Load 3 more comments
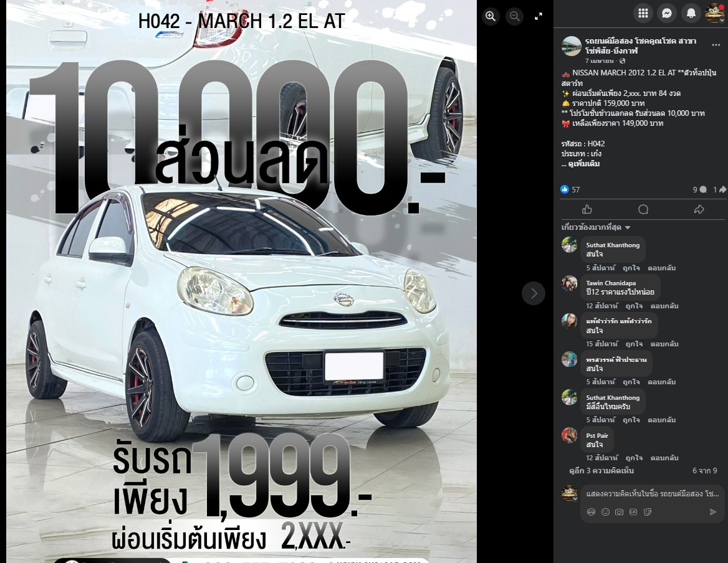Screen dimensions: 728x563 [601, 471]
